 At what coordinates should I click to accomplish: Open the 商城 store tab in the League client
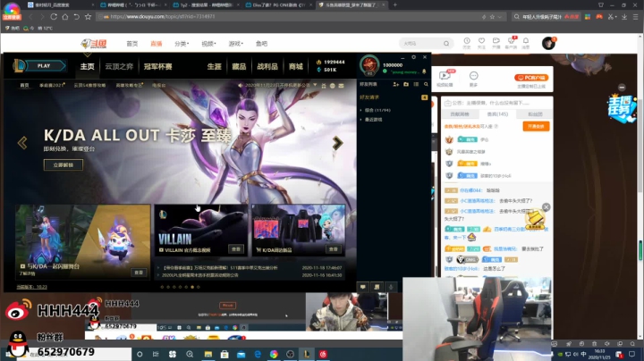point(296,66)
